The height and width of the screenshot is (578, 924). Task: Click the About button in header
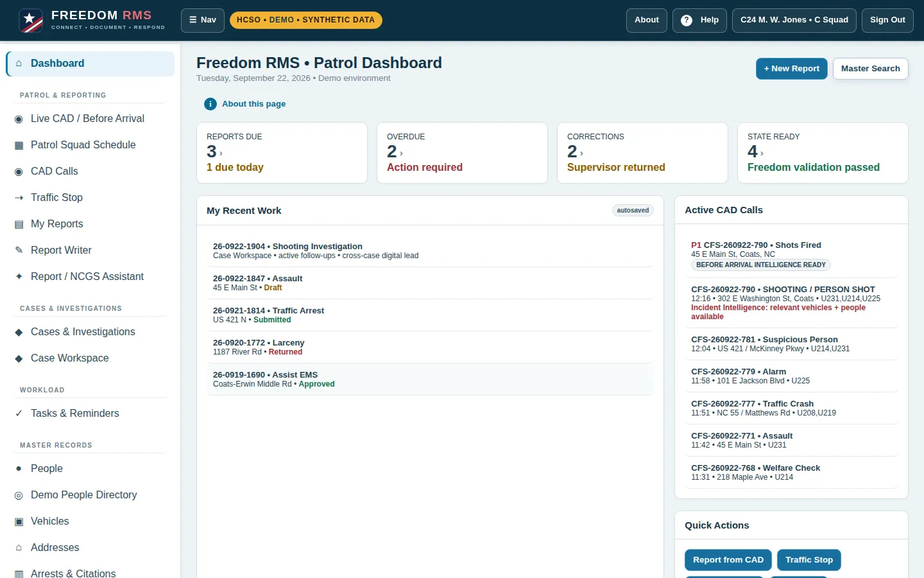[x=647, y=21]
